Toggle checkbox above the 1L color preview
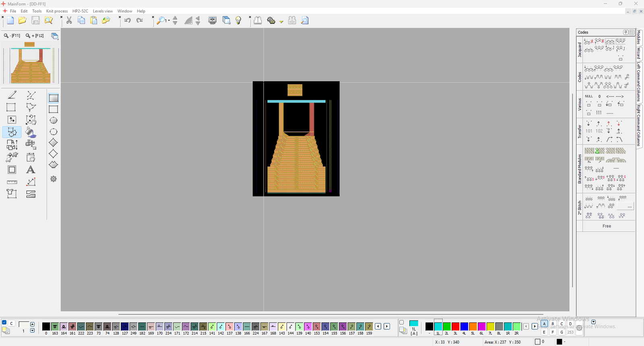The width and height of the screenshot is (644, 346). click(401, 323)
